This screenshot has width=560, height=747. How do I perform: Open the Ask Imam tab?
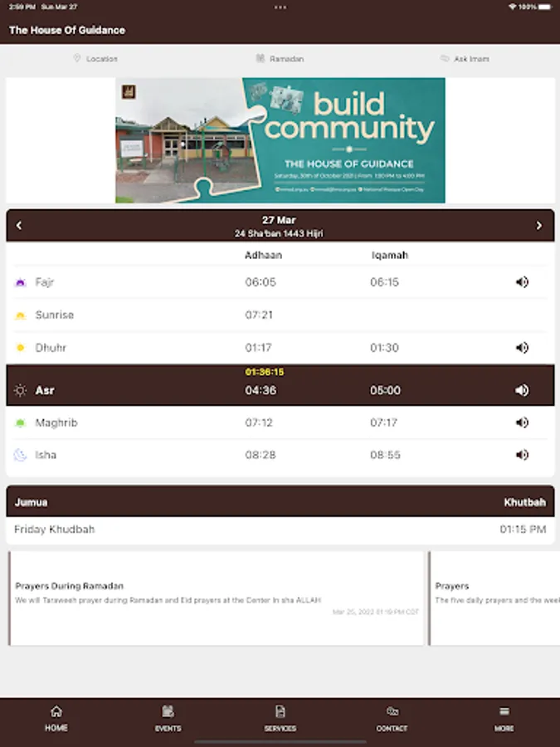pyautogui.click(x=465, y=59)
